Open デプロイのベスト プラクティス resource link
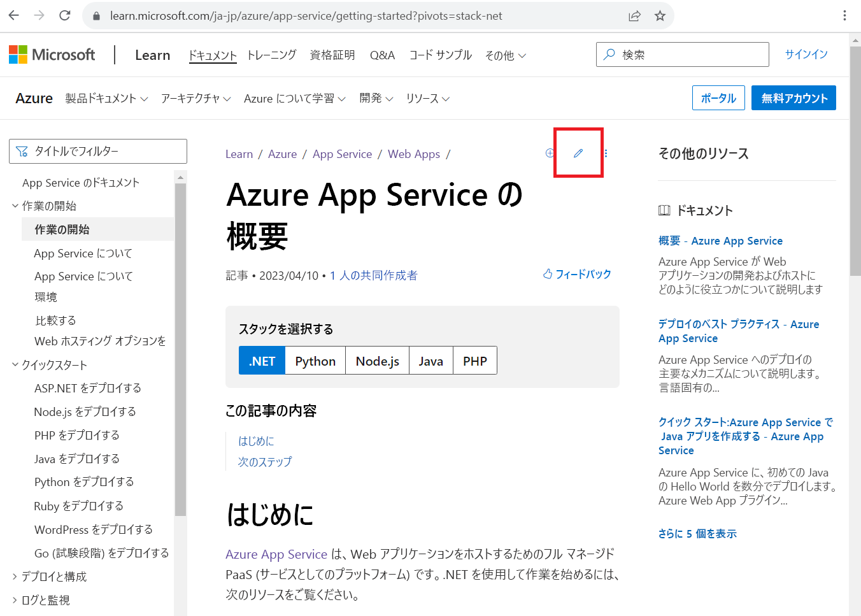The height and width of the screenshot is (616, 861). 739,331
